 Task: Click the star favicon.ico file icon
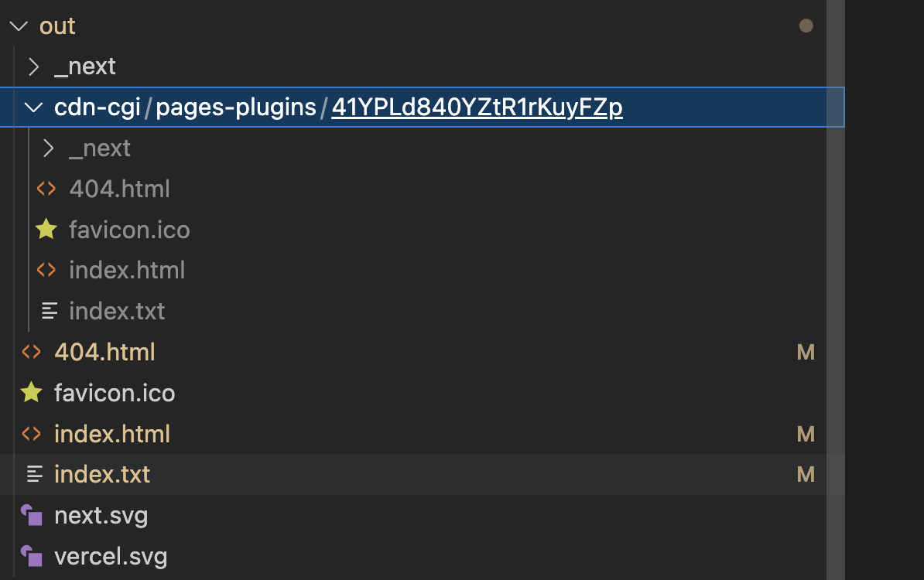(x=31, y=393)
